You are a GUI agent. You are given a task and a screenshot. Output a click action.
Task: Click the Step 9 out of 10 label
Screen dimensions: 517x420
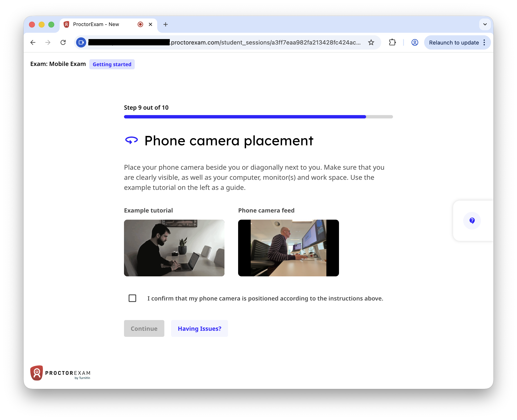click(x=146, y=108)
